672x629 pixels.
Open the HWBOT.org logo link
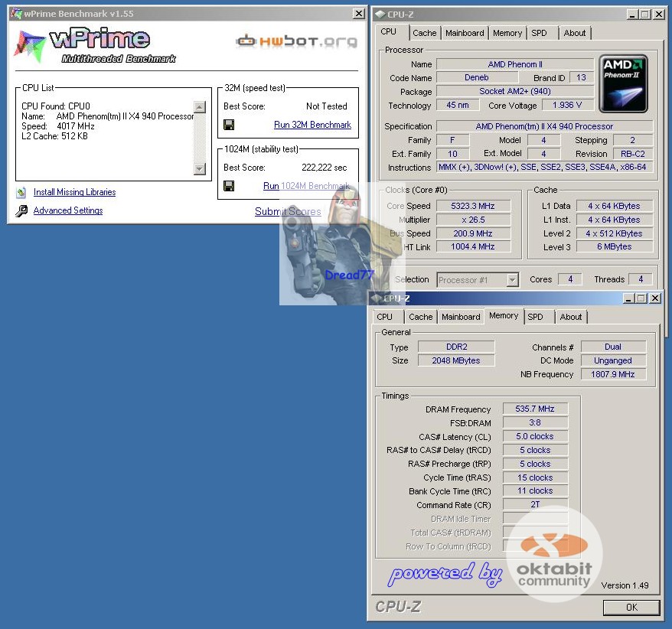[296, 41]
